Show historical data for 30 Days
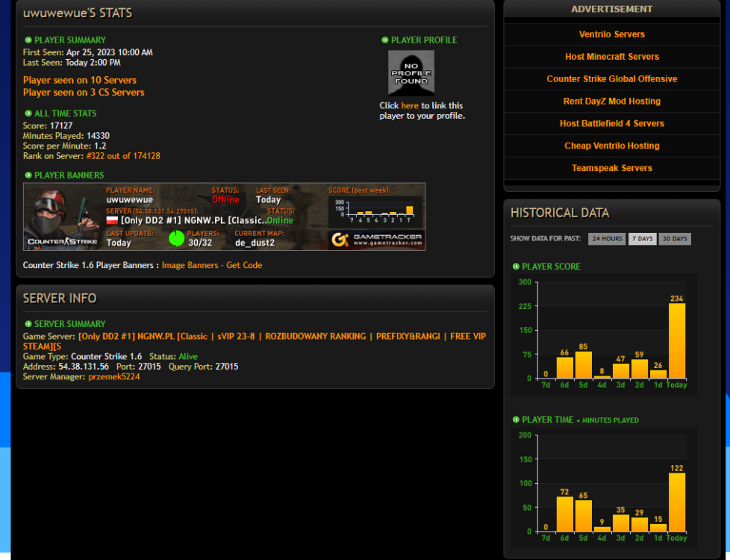 675,238
